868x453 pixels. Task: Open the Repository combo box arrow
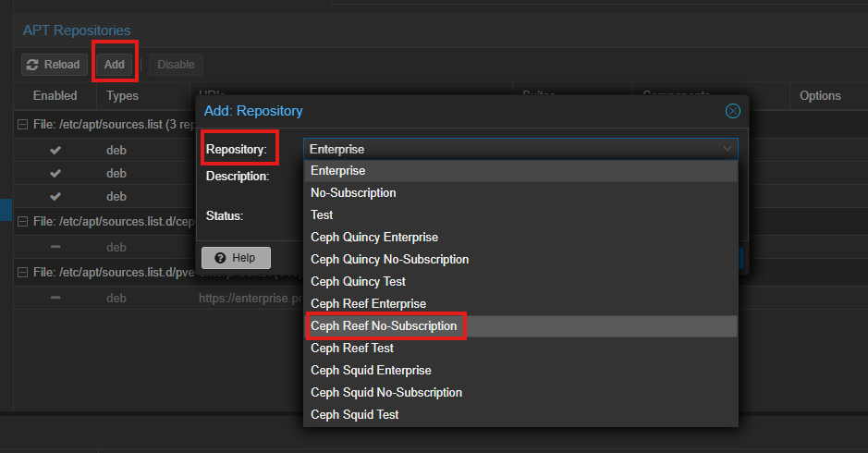click(727, 149)
